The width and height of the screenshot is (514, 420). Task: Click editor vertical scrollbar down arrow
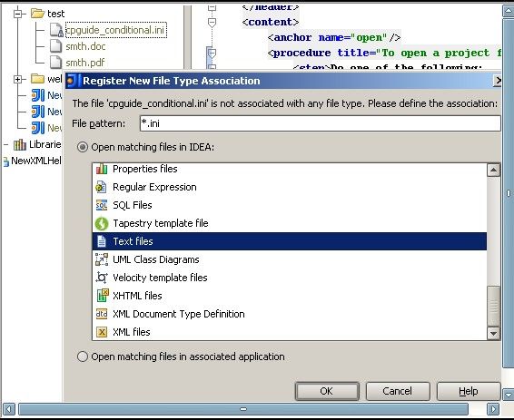tap(509, 394)
